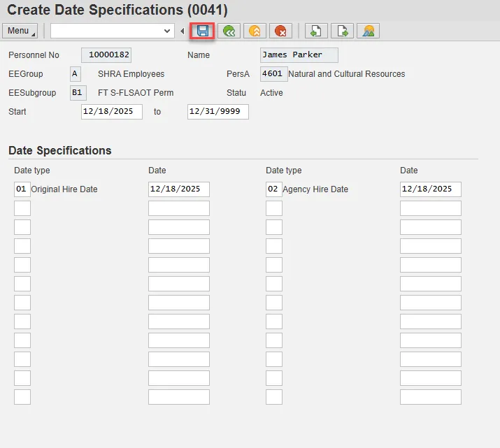Select date type 01 code box
The image size is (500, 448).
coord(22,189)
